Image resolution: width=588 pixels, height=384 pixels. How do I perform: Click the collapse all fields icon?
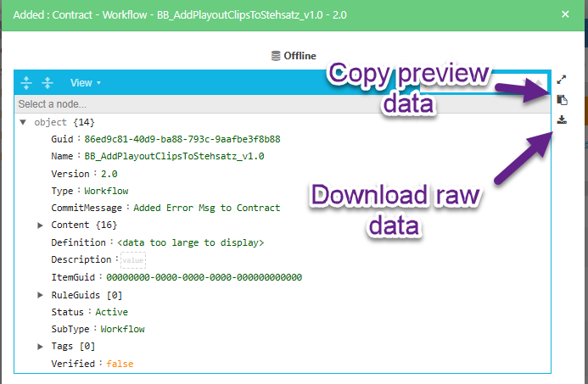tap(48, 83)
